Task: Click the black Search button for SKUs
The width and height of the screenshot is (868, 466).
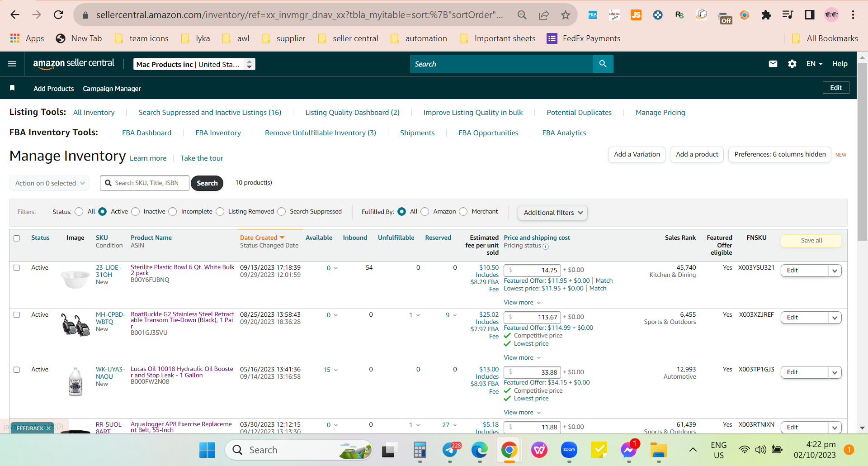Action: 207,183
